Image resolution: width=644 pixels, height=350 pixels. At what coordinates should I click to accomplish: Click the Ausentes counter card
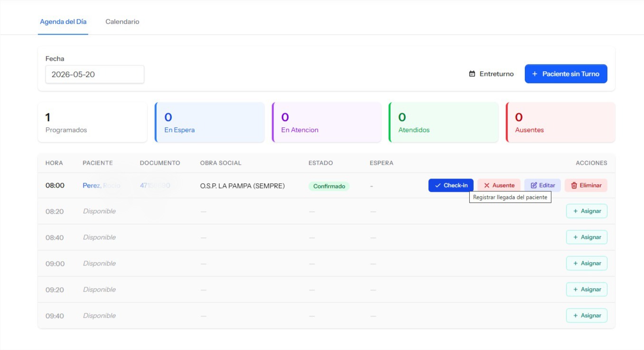(x=560, y=123)
